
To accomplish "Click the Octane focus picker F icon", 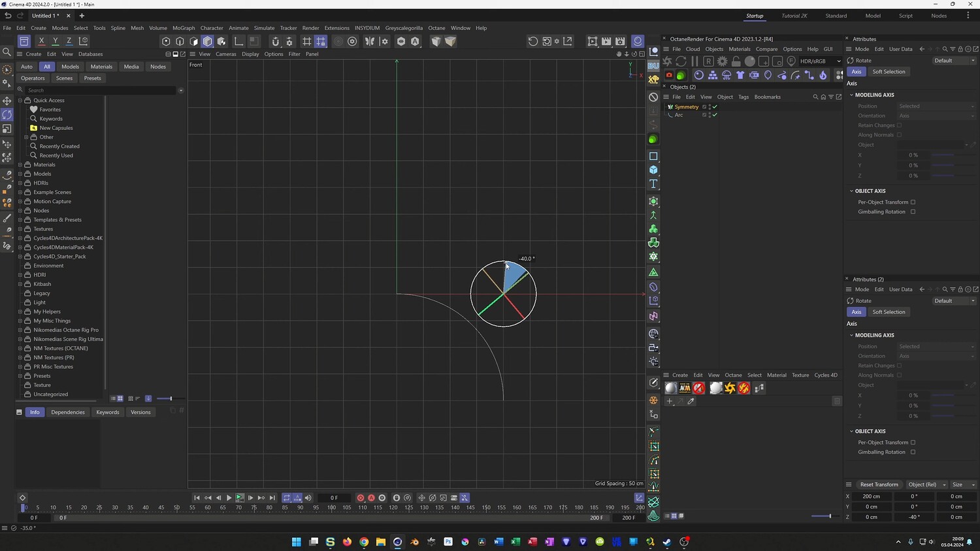I will [x=791, y=61].
